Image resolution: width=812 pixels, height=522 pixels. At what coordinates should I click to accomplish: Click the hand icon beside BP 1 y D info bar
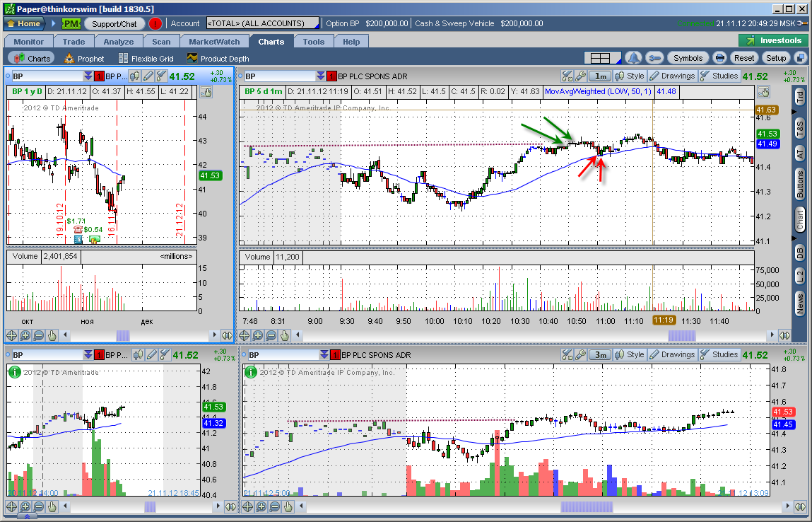[x=206, y=92]
